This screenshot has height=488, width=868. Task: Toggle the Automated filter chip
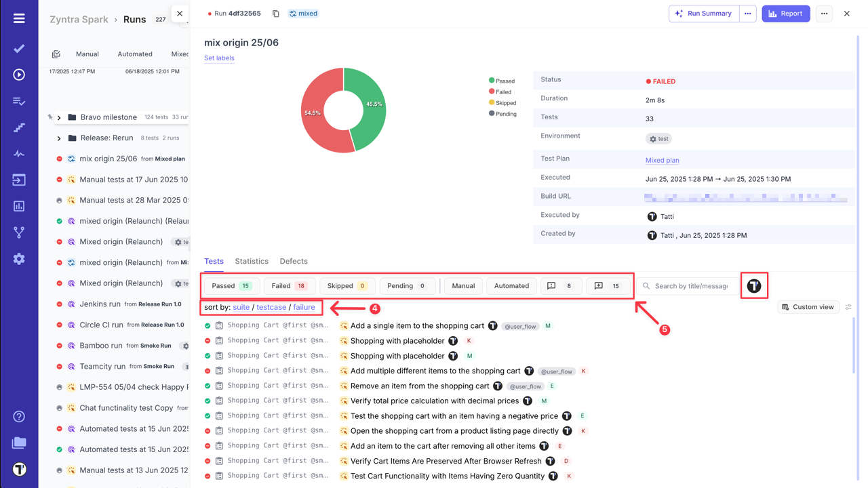pyautogui.click(x=511, y=285)
